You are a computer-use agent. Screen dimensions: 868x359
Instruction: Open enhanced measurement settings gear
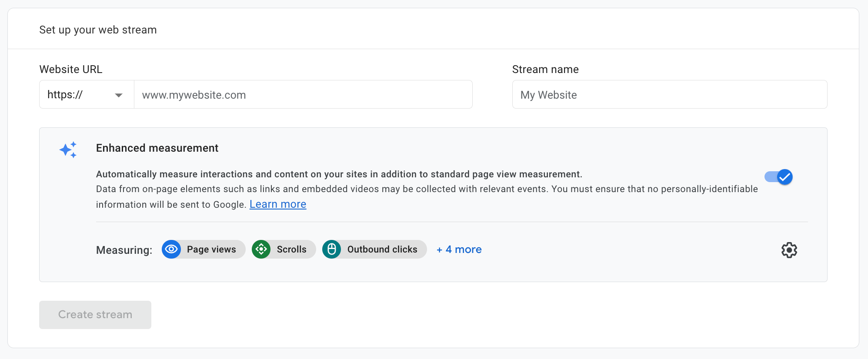[789, 250]
